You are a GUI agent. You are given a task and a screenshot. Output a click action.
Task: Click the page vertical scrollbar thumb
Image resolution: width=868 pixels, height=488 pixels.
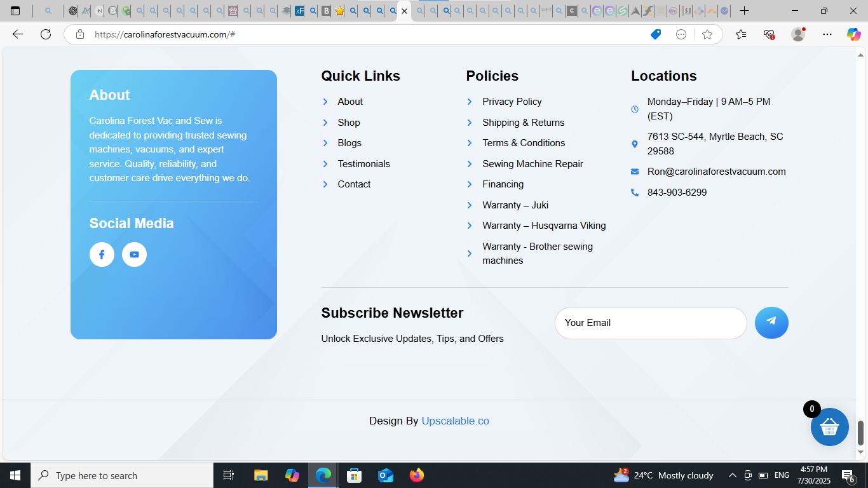(x=861, y=433)
